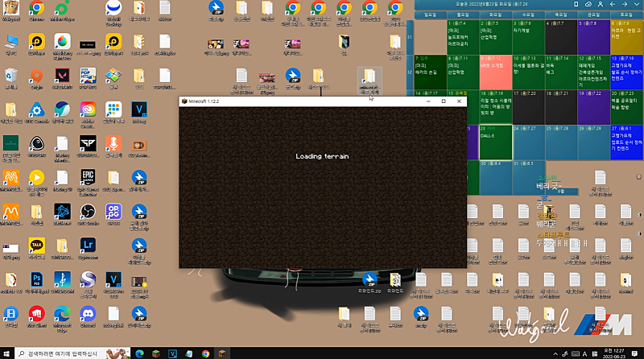Open the Recycle Bin icon

click(x=11, y=79)
